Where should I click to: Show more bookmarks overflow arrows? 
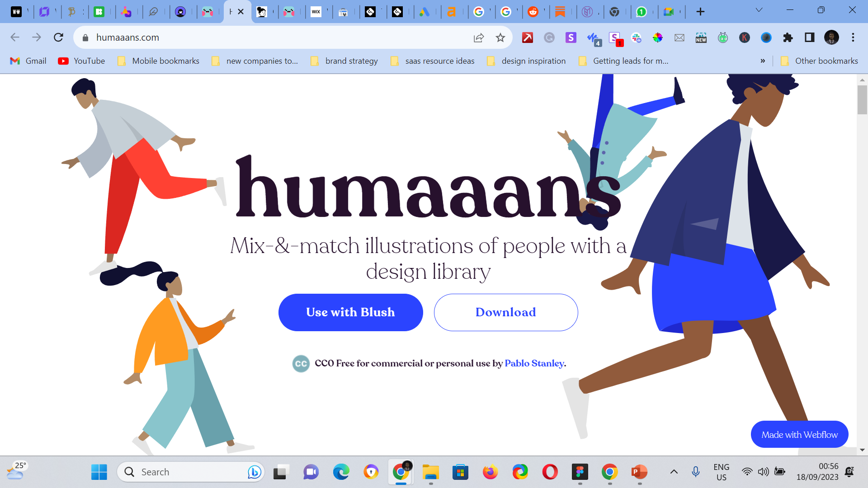763,61
